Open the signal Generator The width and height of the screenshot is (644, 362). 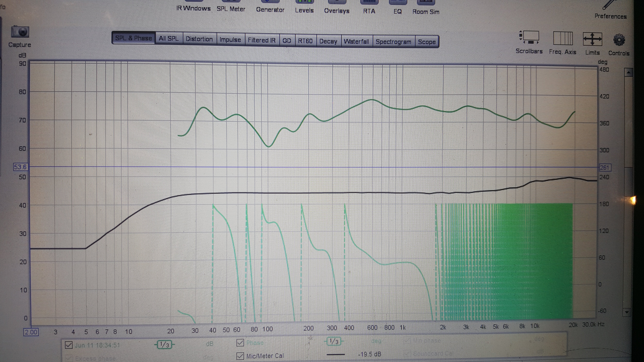(x=270, y=7)
